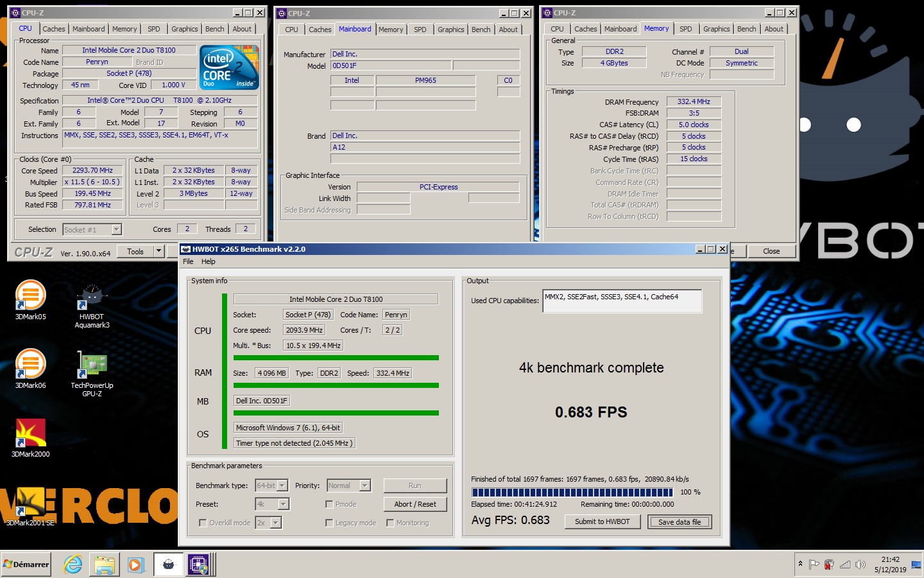Open Windows Media Player from the taskbar

135,565
